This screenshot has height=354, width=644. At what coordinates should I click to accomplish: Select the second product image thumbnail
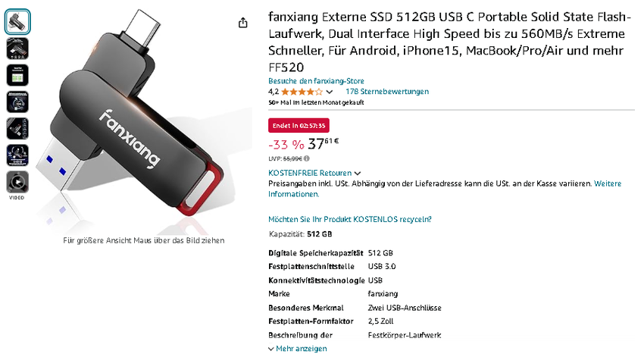tap(17, 49)
